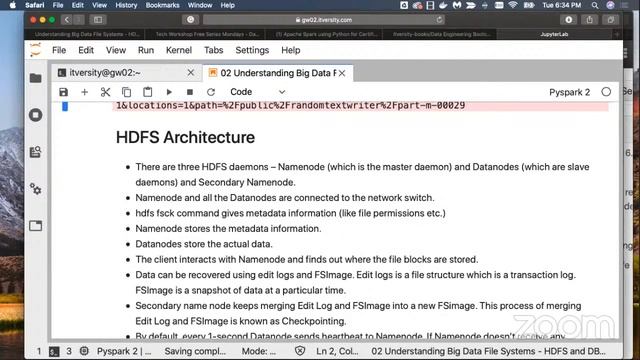
Task: Open the Apple menu
Action: (x=13, y=5)
